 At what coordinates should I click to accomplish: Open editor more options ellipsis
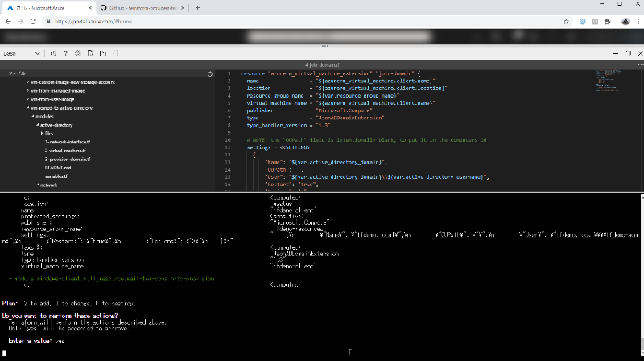pos(640,64)
